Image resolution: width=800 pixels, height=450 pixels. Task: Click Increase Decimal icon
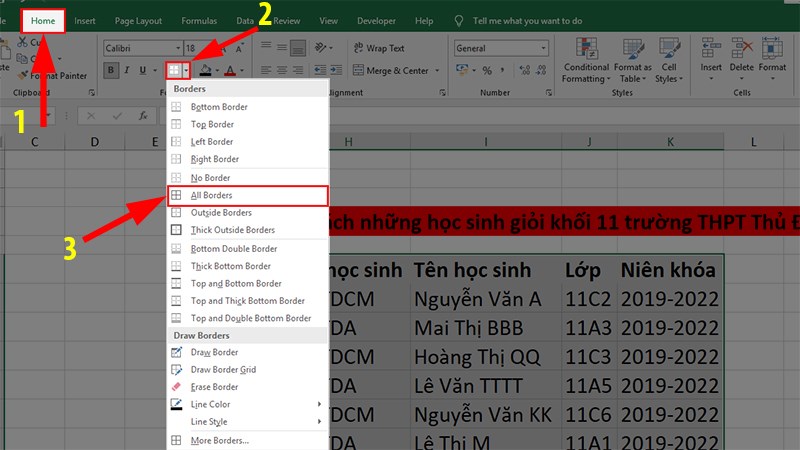click(x=524, y=70)
